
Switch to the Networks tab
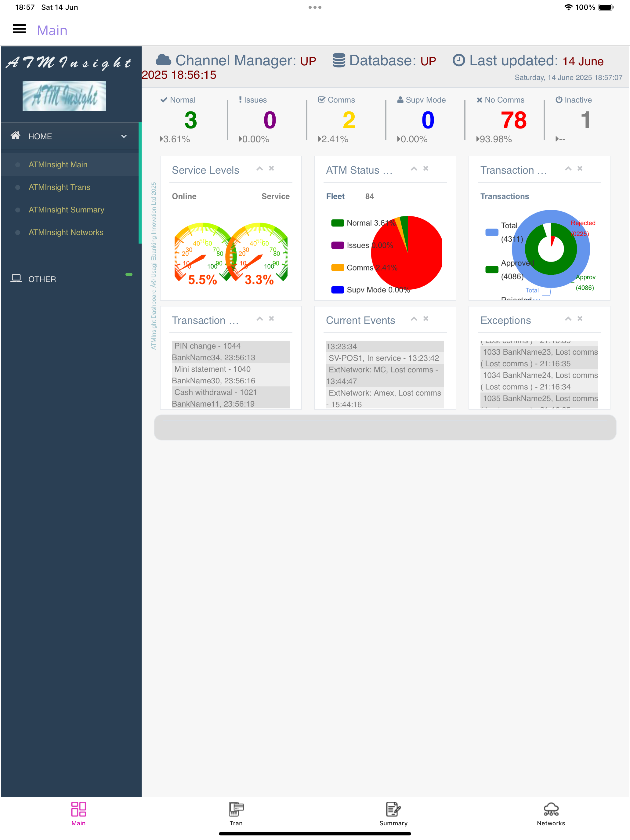pyautogui.click(x=551, y=814)
